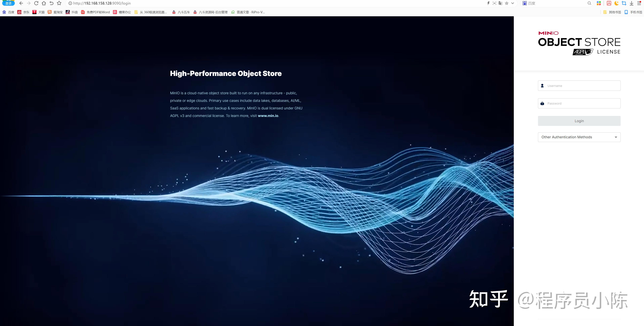Click the Baidu paw icon in search box

[525, 3]
